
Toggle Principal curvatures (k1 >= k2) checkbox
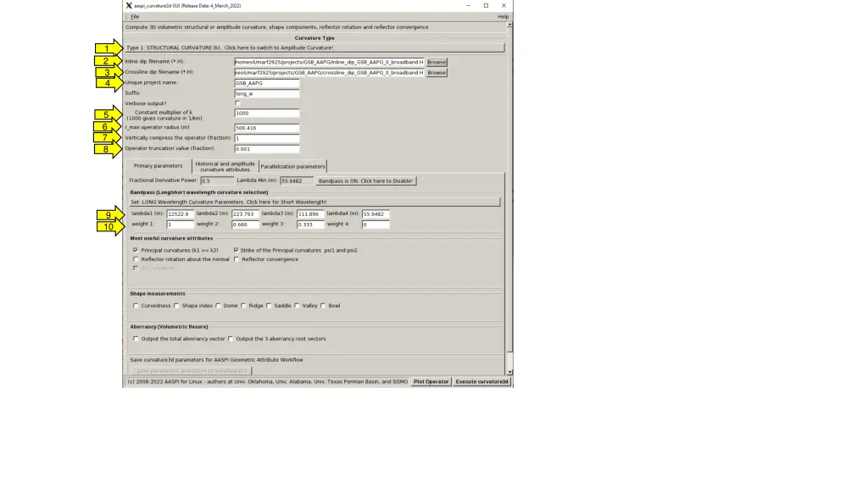[x=136, y=250]
